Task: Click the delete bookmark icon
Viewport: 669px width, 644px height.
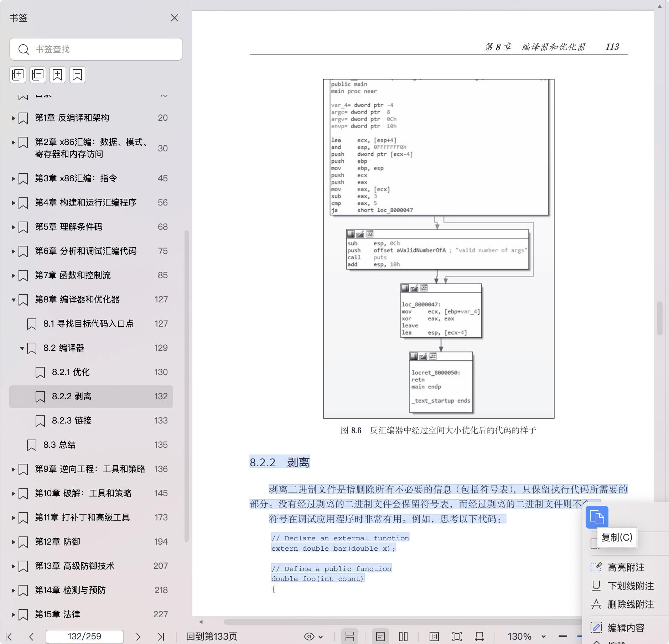Action: click(x=77, y=75)
